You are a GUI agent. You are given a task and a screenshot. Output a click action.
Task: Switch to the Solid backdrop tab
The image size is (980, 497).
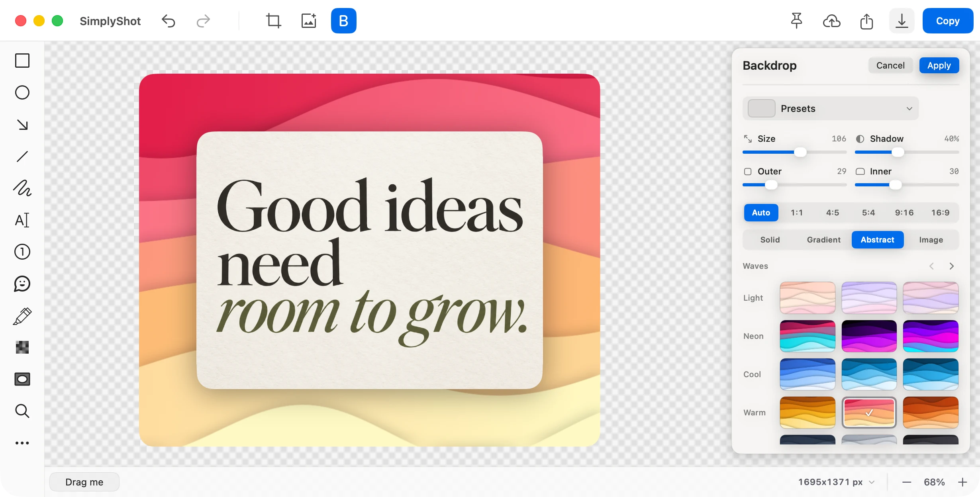click(x=770, y=240)
